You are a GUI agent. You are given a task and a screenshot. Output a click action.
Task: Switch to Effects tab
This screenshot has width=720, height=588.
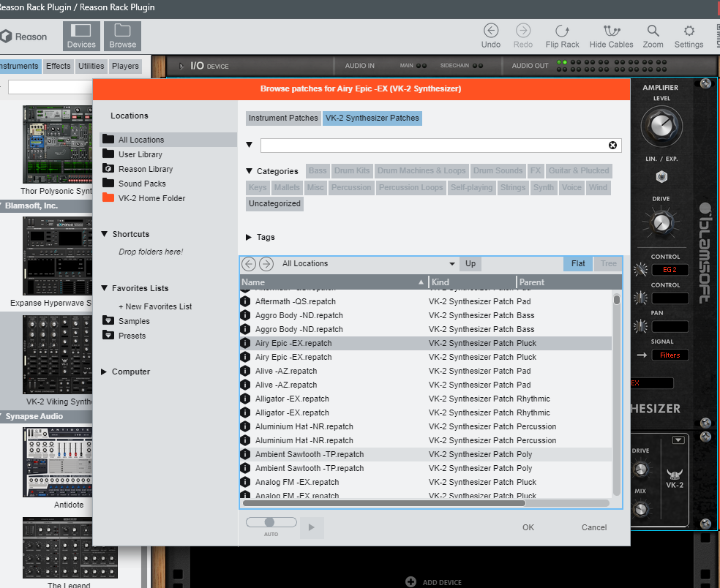(x=59, y=66)
